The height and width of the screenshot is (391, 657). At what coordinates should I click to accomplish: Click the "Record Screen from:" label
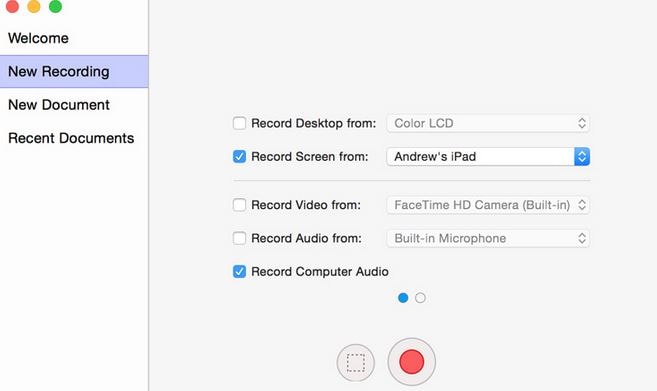(310, 156)
